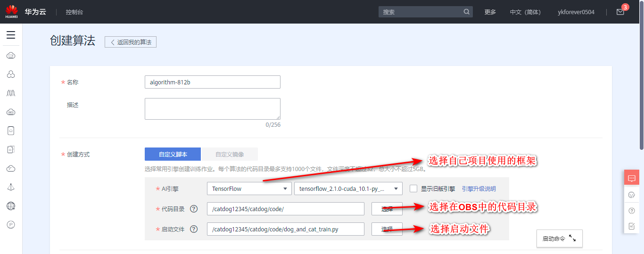
Task: Click 返回我的算法 back button
Action: [x=131, y=42]
